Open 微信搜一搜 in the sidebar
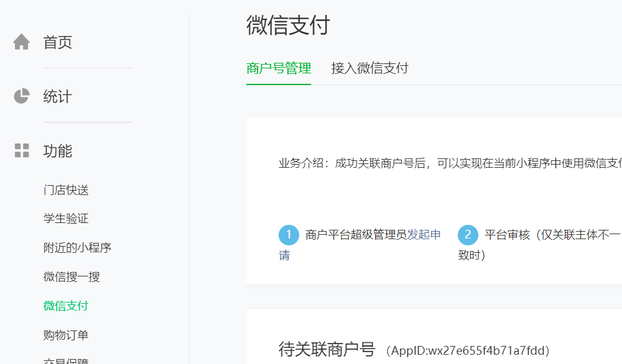The height and width of the screenshot is (364, 622). click(72, 277)
